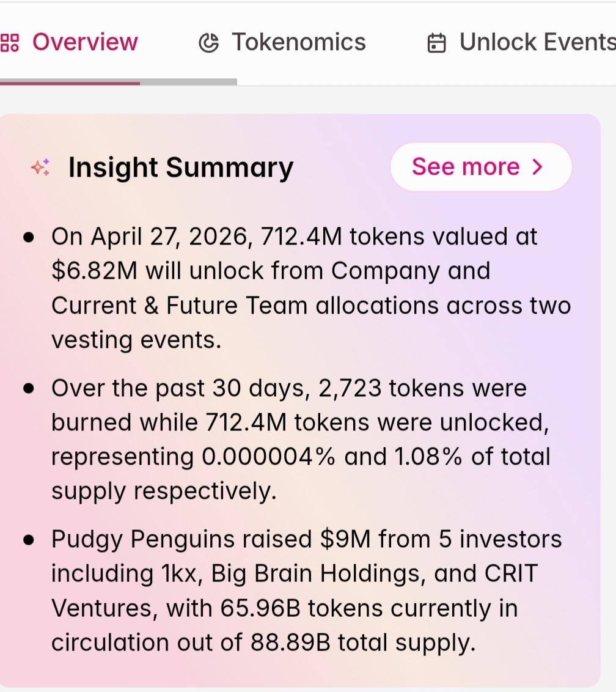Click the Unlock Events calendar icon
This screenshot has width=616, height=692.
[436, 43]
